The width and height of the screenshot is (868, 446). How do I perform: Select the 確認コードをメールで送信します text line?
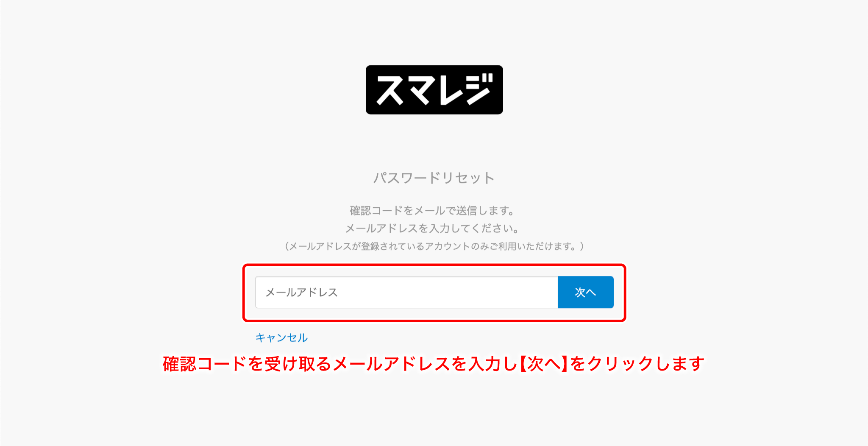[432, 210]
